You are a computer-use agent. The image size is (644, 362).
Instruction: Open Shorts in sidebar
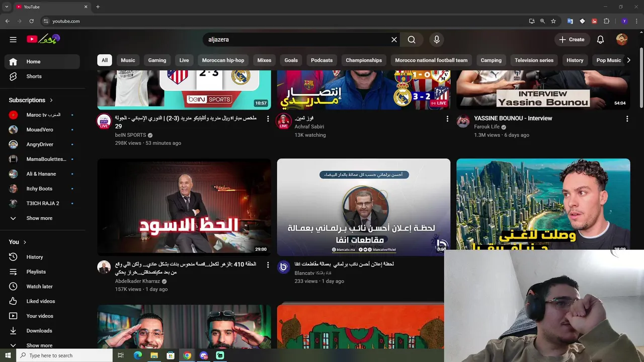coord(42,76)
